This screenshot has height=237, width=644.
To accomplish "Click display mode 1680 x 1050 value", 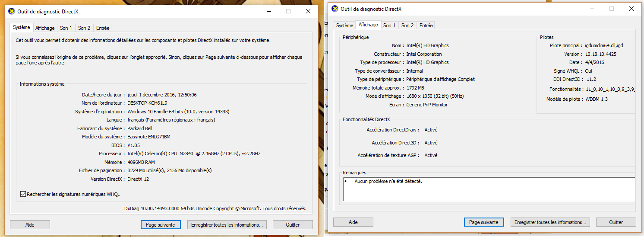I will pos(435,96).
